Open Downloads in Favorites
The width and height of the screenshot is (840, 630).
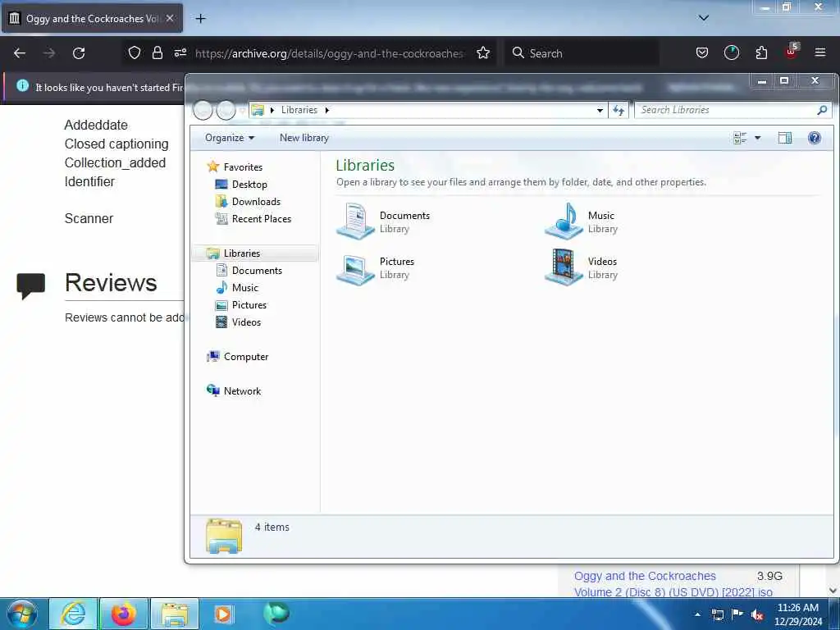256,202
